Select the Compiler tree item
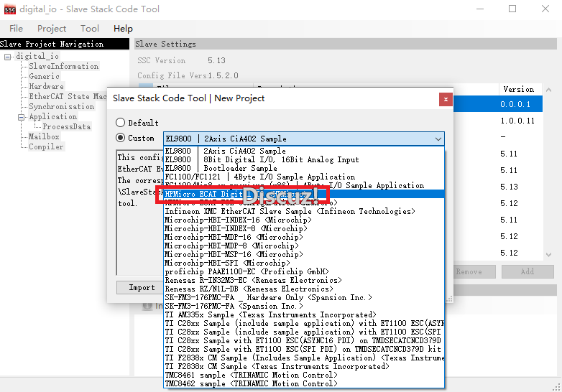The width and height of the screenshot is (562, 392). pos(46,146)
